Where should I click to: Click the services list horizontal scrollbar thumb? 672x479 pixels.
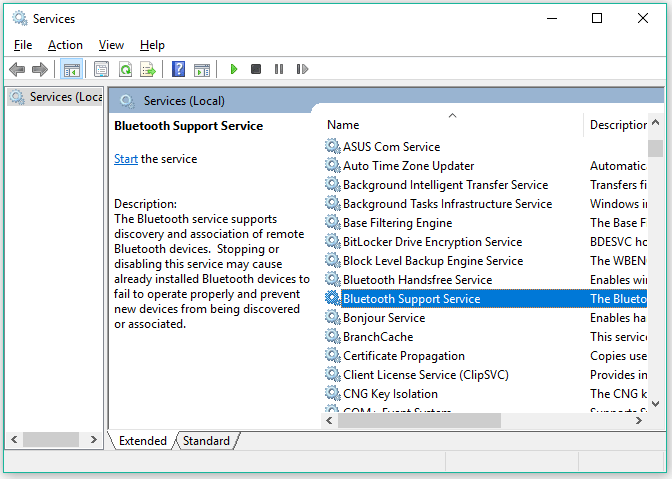pyautogui.click(x=419, y=421)
